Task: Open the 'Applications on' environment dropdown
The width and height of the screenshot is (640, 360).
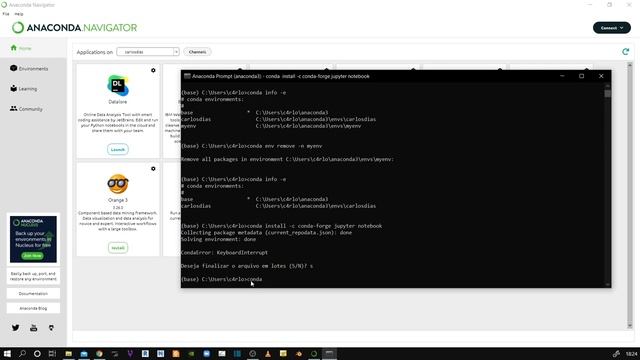Action: pyautogui.click(x=148, y=52)
